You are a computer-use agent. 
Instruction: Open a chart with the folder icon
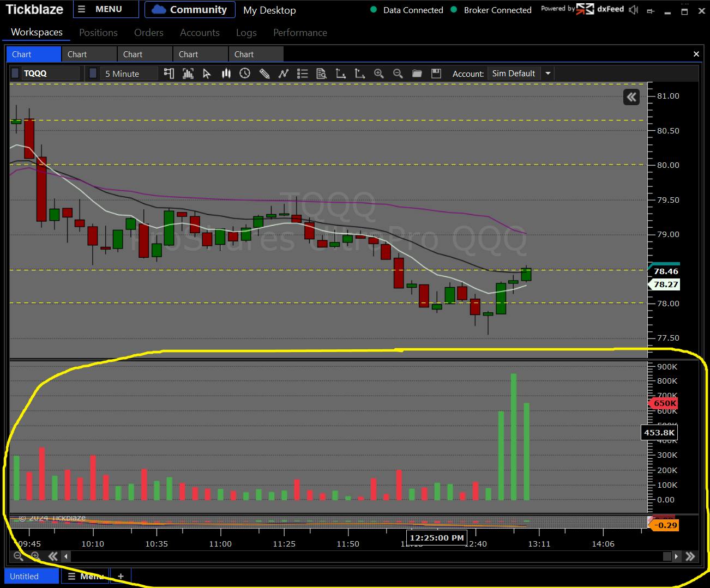click(417, 74)
